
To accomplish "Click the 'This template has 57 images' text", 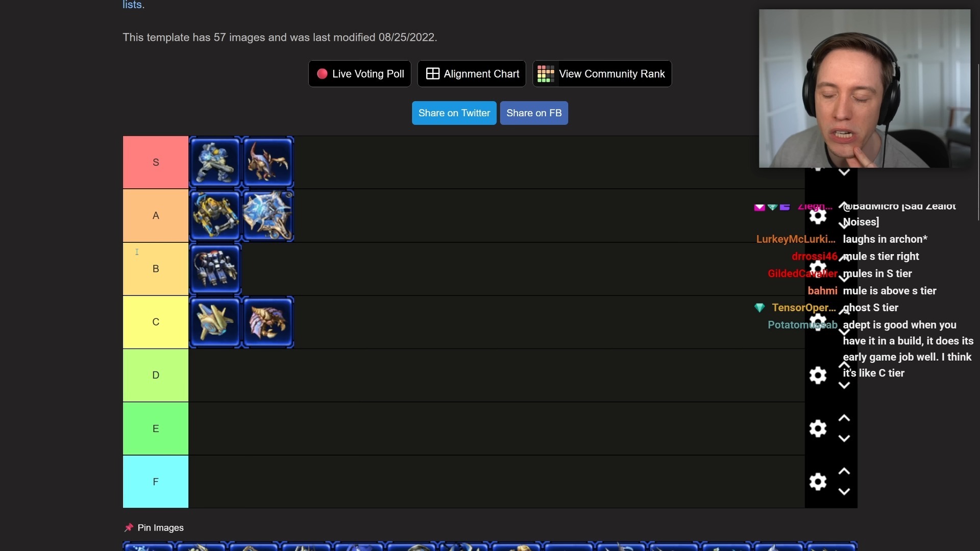I will point(280,37).
